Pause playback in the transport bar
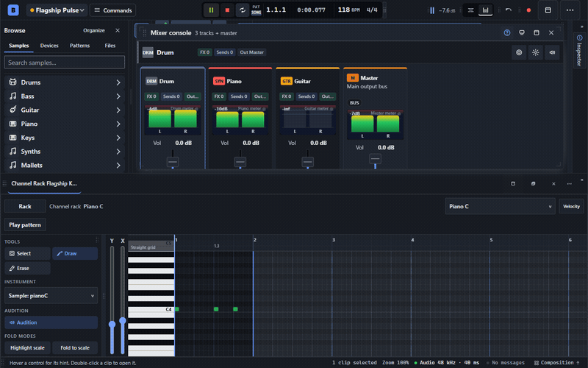Viewport: 588px width, 368px height. pyautogui.click(x=211, y=10)
